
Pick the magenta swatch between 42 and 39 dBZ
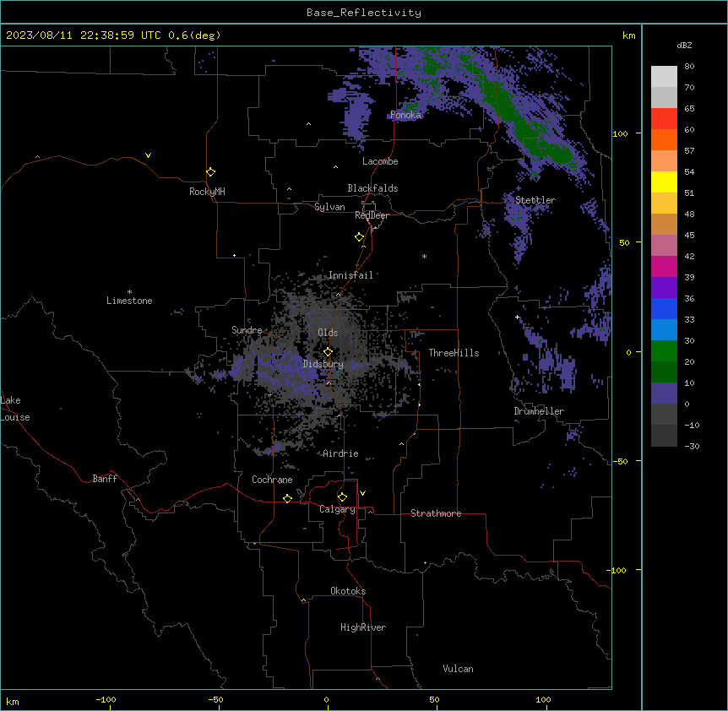click(x=664, y=266)
